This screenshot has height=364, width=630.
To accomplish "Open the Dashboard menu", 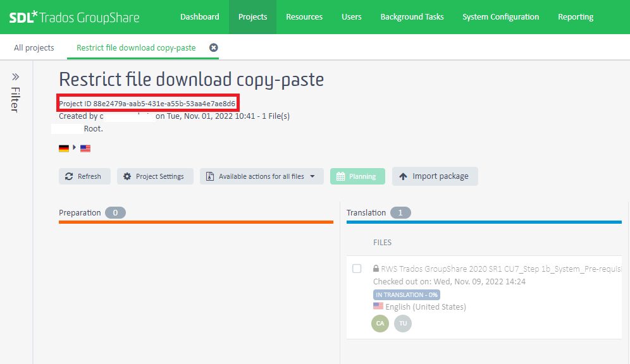I will [x=200, y=17].
